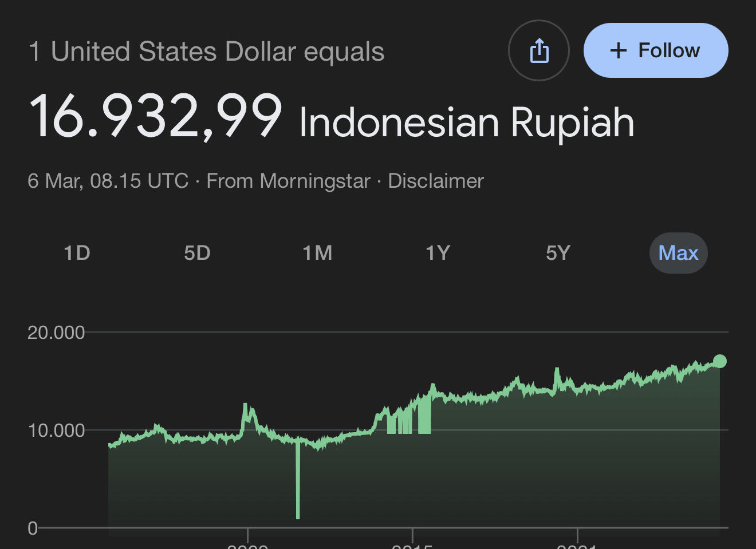Open the Disclaimer link
756x549 pixels.
click(436, 181)
